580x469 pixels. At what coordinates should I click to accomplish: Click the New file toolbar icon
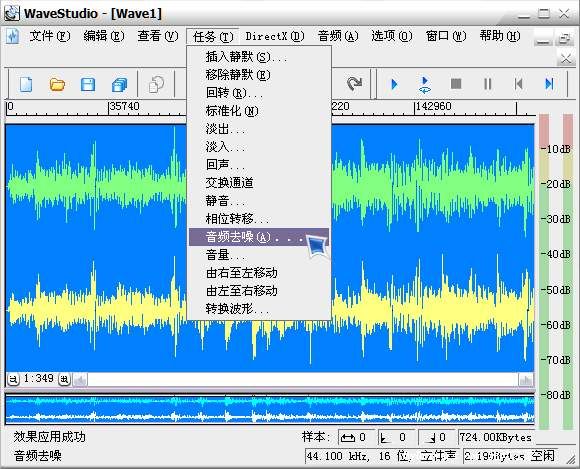(26, 84)
